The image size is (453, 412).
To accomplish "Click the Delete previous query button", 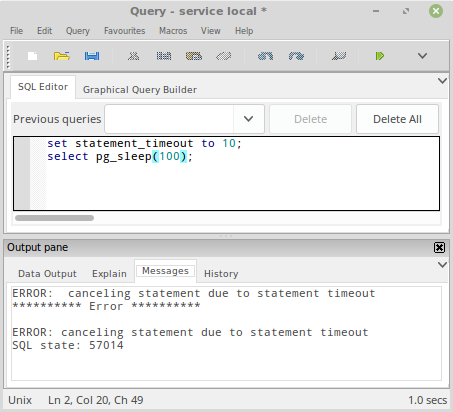I will click(310, 119).
